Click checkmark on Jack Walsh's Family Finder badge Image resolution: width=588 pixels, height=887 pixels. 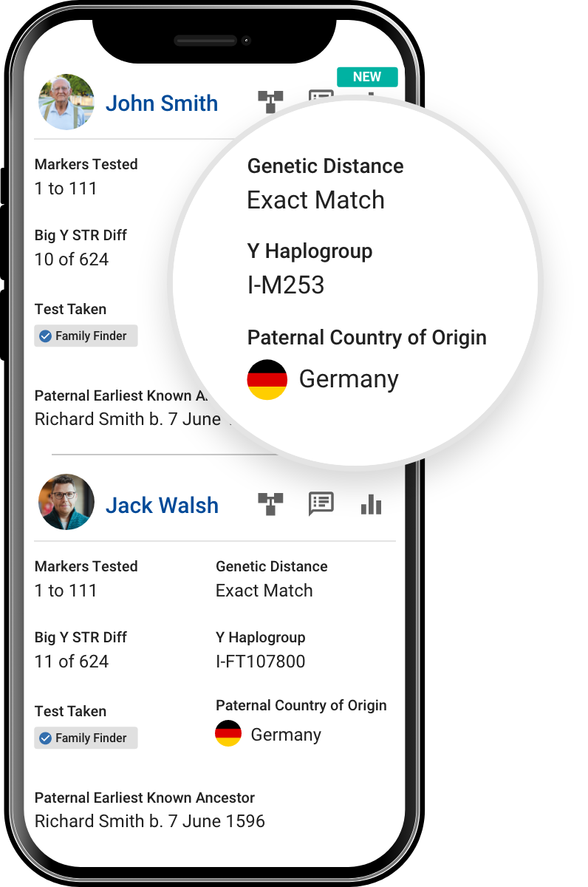pos(45,738)
